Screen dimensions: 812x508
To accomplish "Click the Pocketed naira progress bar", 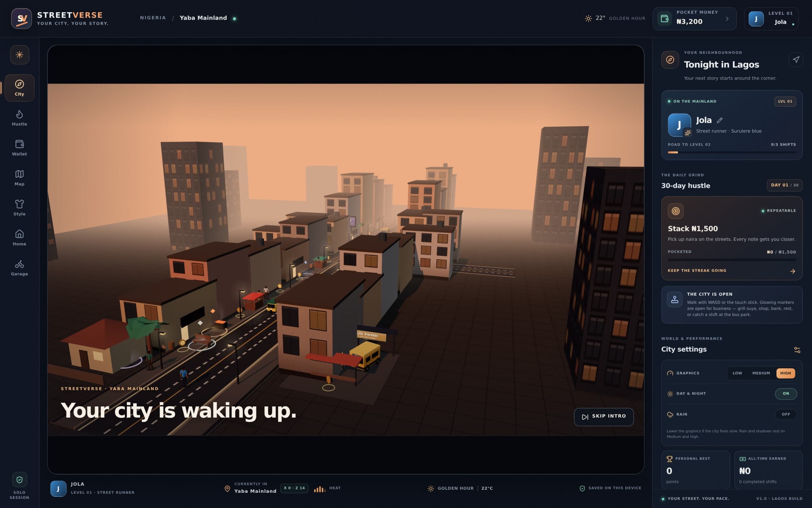I will pyautogui.click(x=732, y=260).
